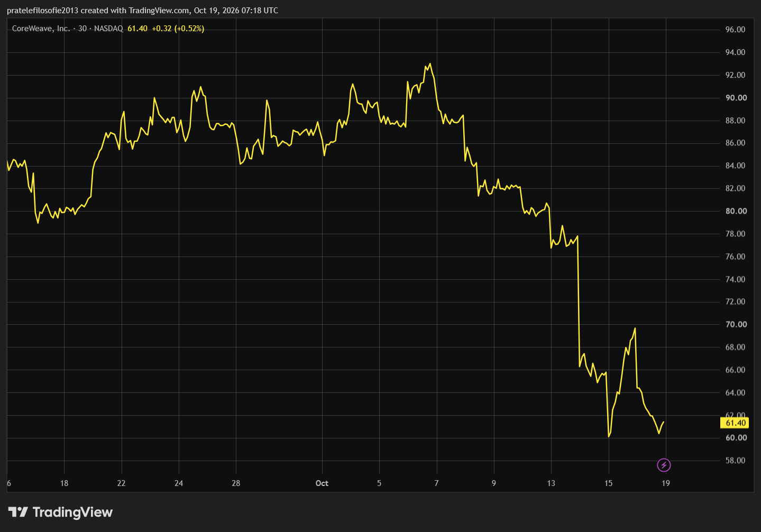Select the Oct month label on time axis

coord(322,483)
